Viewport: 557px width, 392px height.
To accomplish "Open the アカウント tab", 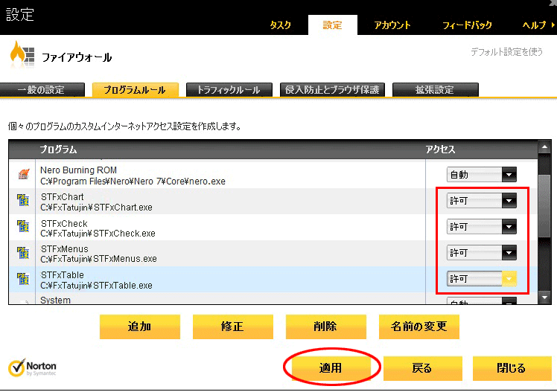I will pos(392,25).
